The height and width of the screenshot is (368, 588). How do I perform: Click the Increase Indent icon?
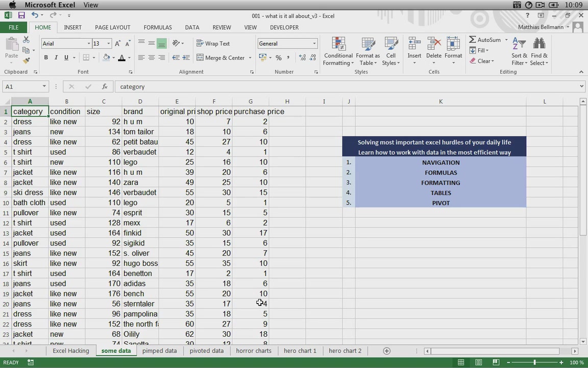click(186, 57)
